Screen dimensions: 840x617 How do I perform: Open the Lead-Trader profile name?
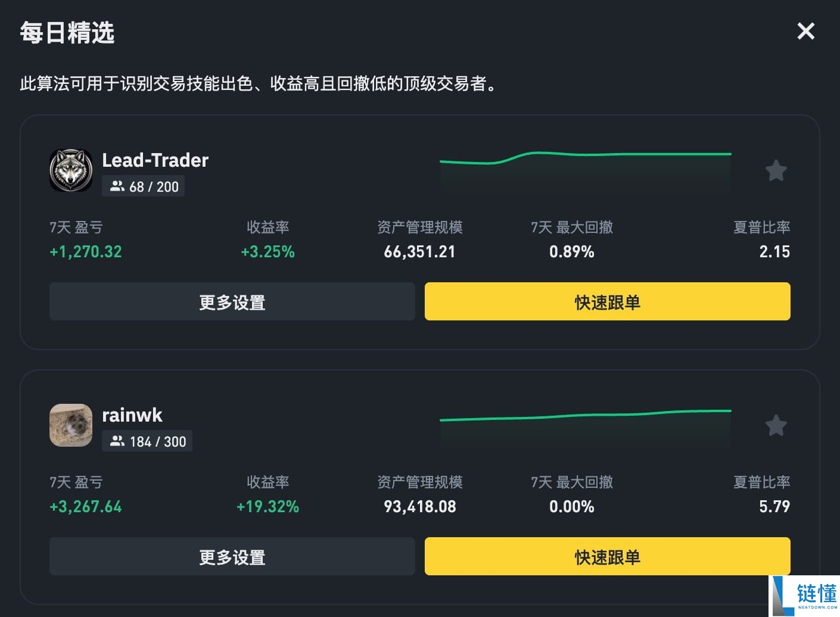155,160
